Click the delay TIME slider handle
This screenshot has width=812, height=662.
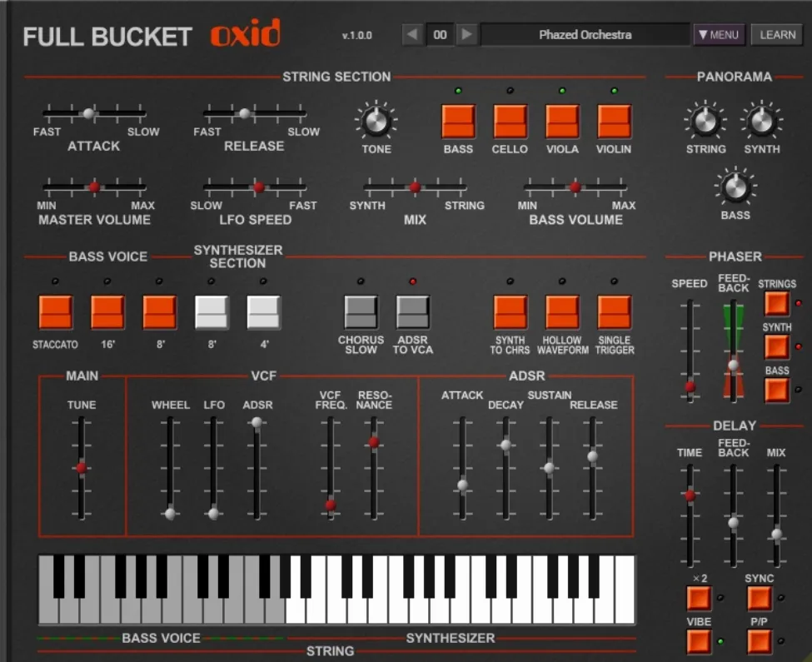pos(690,495)
